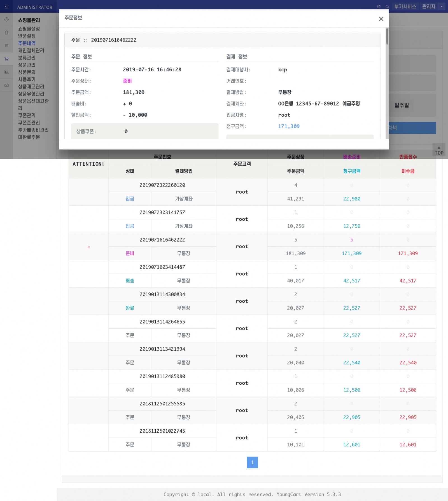Image resolution: width=448 pixels, height=501 pixels.
Task: Go to the shop storefront icon
Action: click(379, 6)
